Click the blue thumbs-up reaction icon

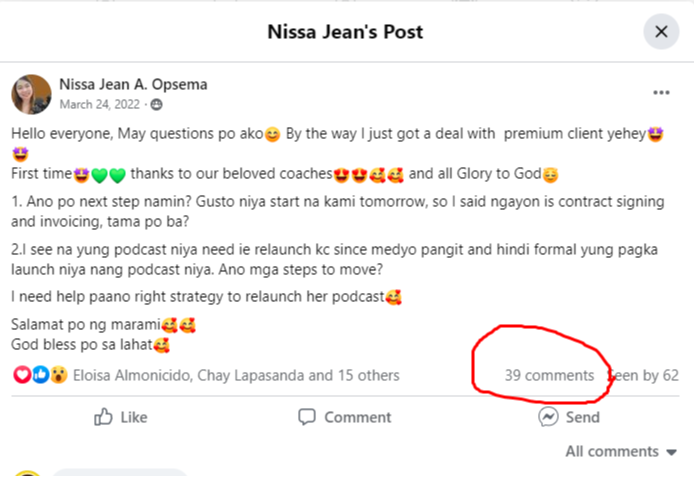(x=40, y=376)
